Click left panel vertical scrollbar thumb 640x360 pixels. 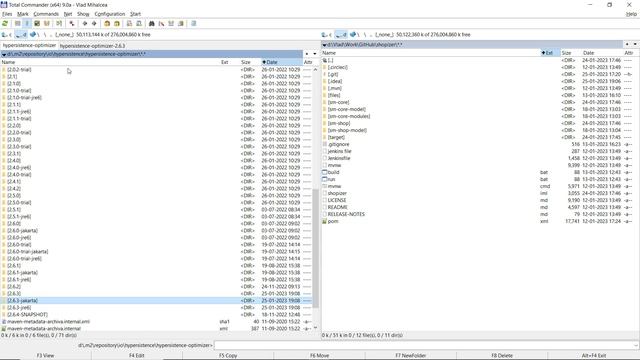click(x=315, y=248)
